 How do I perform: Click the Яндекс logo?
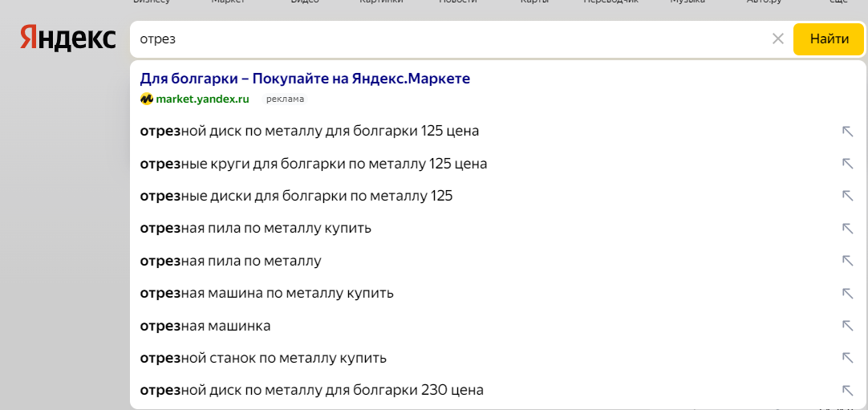click(x=68, y=39)
